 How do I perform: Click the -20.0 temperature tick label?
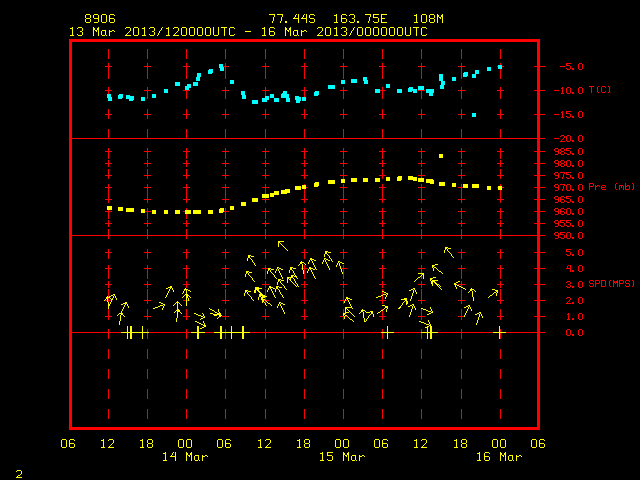[569, 139]
